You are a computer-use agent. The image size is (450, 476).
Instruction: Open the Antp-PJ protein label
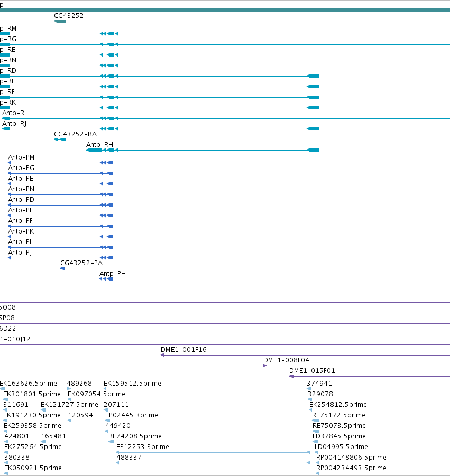click(x=20, y=253)
